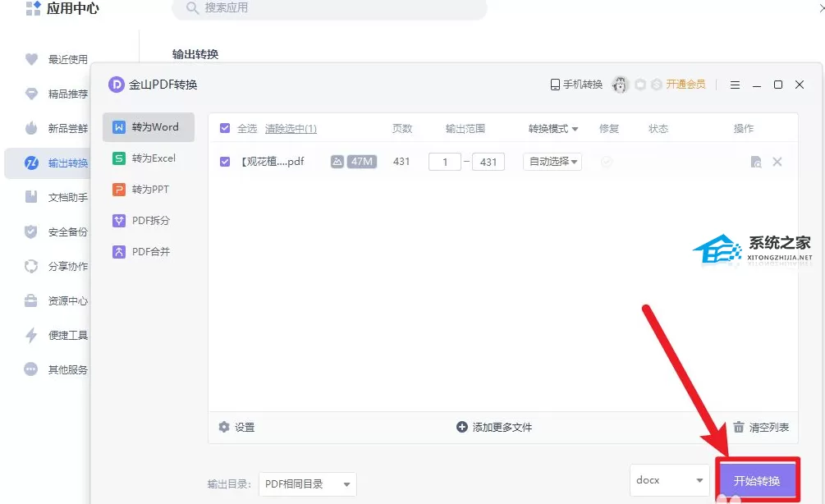Screen dimensions: 825x504
Task: Click the 清除选中(1) link
Action: [x=291, y=128]
